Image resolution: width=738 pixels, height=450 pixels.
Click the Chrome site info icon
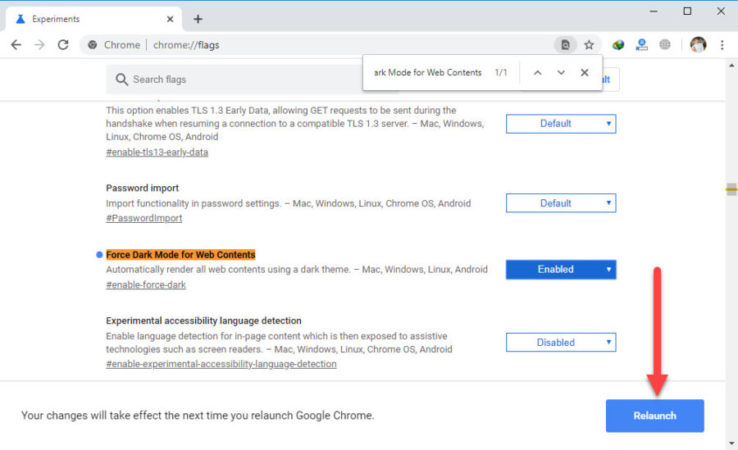click(x=93, y=45)
